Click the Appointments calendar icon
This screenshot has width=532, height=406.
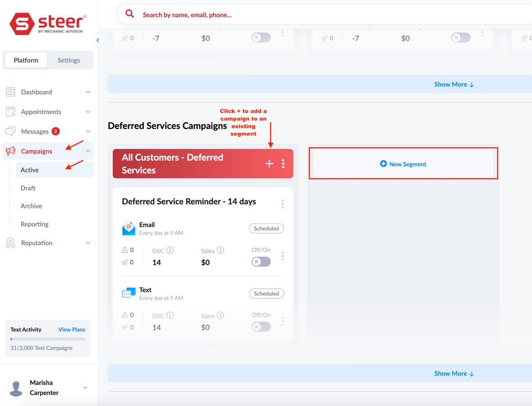pos(11,112)
